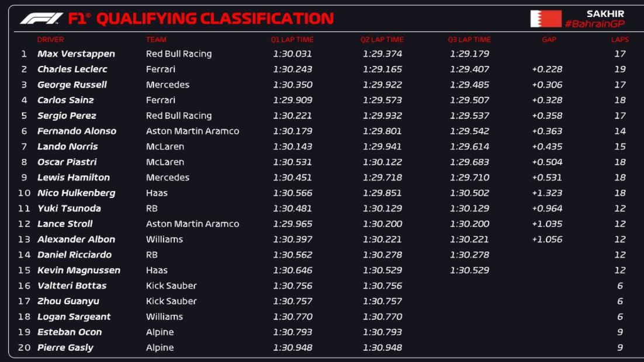Select driver Max Verstappen
644x362 pixels.
click(76, 54)
